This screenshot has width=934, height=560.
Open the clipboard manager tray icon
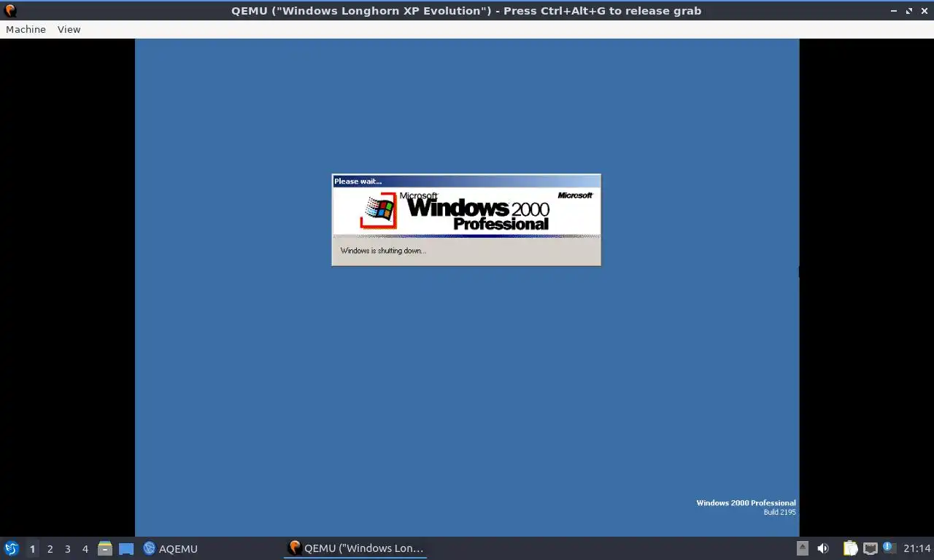[x=850, y=548]
